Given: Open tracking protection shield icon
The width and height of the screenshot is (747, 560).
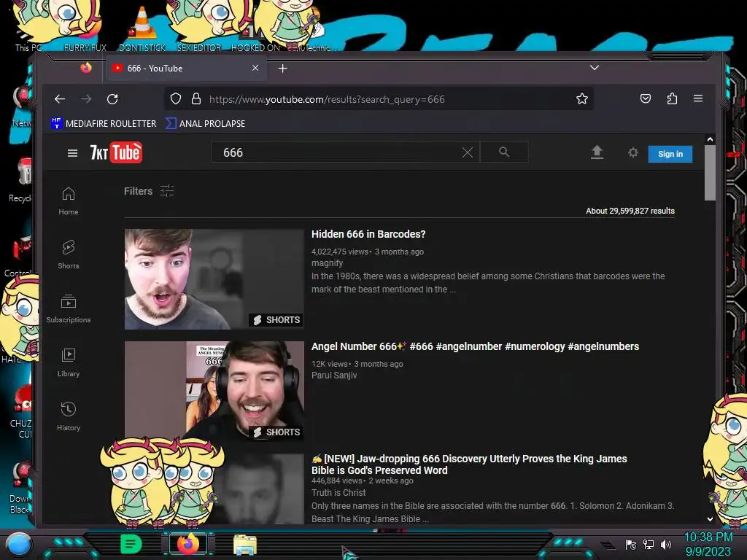Looking at the screenshot, I should (x=176, y=98).
